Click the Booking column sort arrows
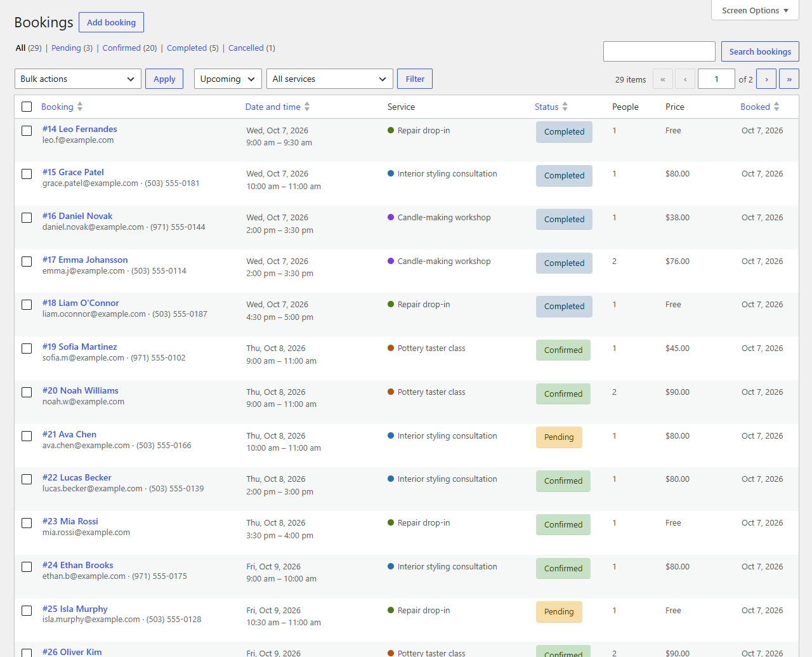The width and height of the screenshot is (812, 657). pyautogui.click(x=80, y=107)
